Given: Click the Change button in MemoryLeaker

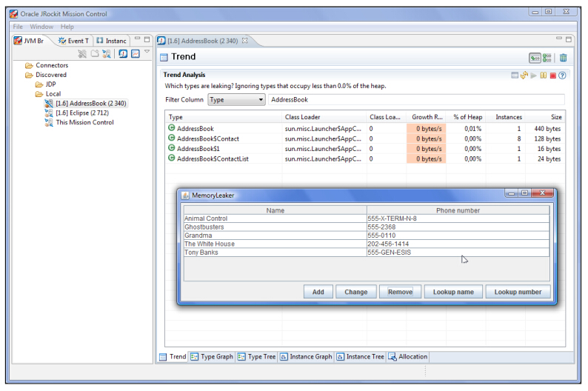Looking at the screenshot, I should tap(356, 292).
